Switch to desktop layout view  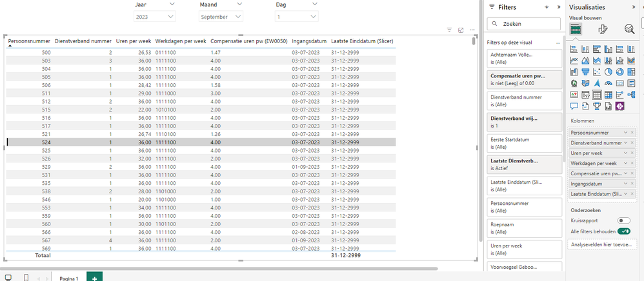tap(8, 277)
